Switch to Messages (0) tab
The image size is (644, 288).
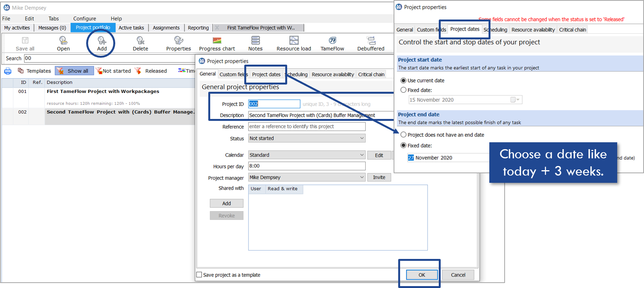[x=52, y=28]
